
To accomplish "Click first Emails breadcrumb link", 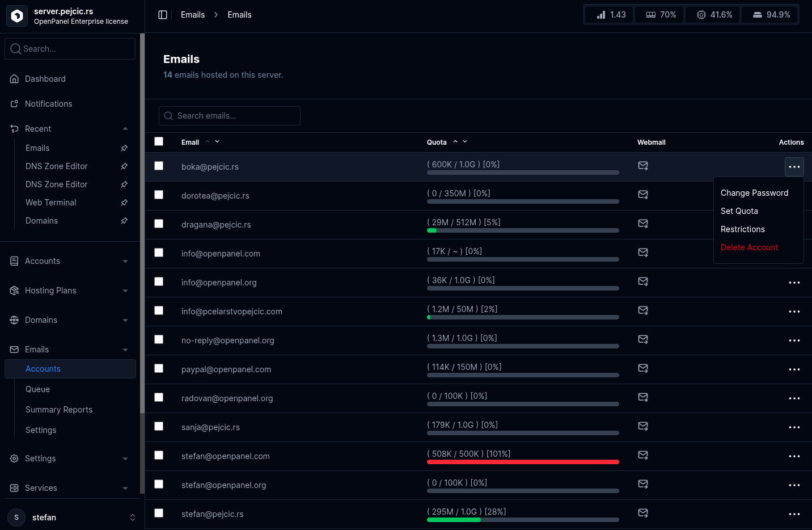I will click(193, 15).
